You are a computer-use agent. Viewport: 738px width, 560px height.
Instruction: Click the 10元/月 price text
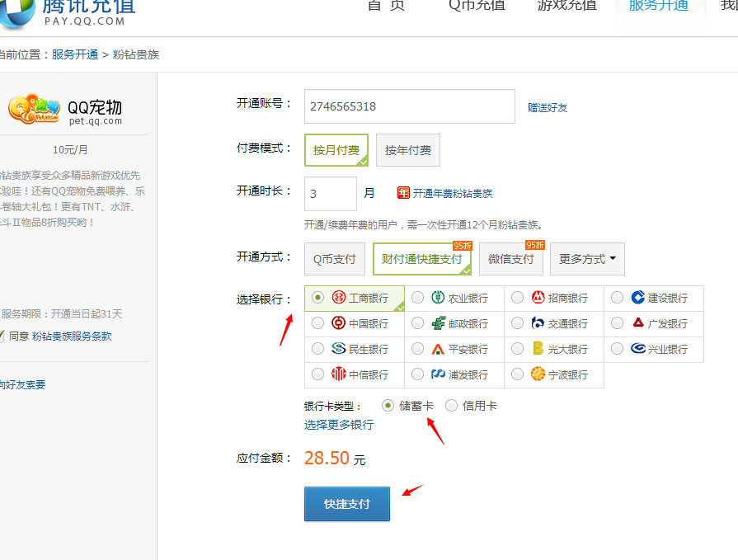(70, 149)
